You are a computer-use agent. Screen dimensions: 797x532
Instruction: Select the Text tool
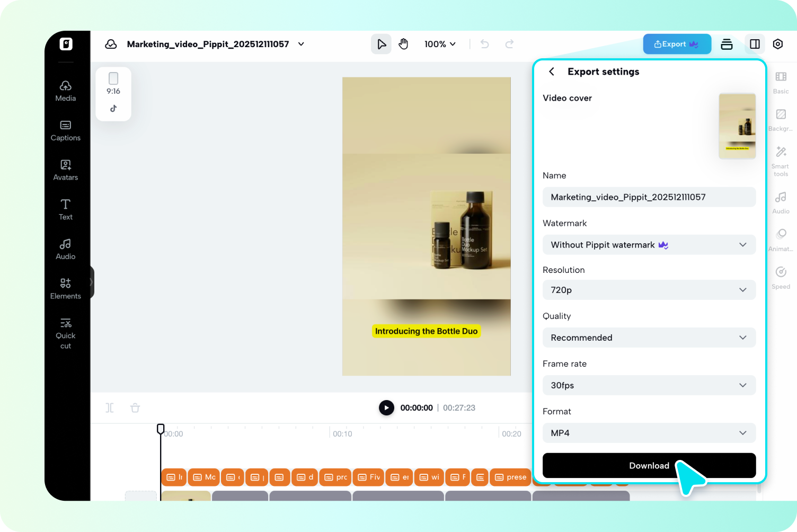pos(65,209)
